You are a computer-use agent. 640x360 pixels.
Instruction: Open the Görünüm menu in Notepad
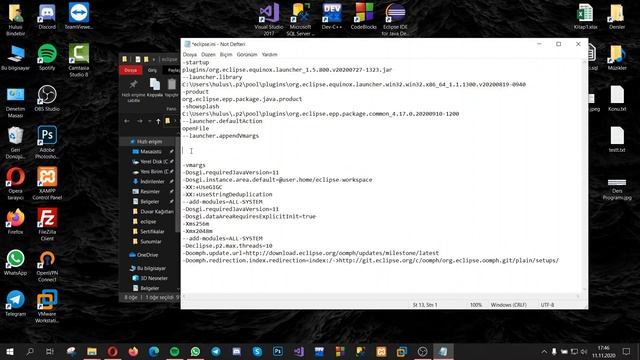247,54
